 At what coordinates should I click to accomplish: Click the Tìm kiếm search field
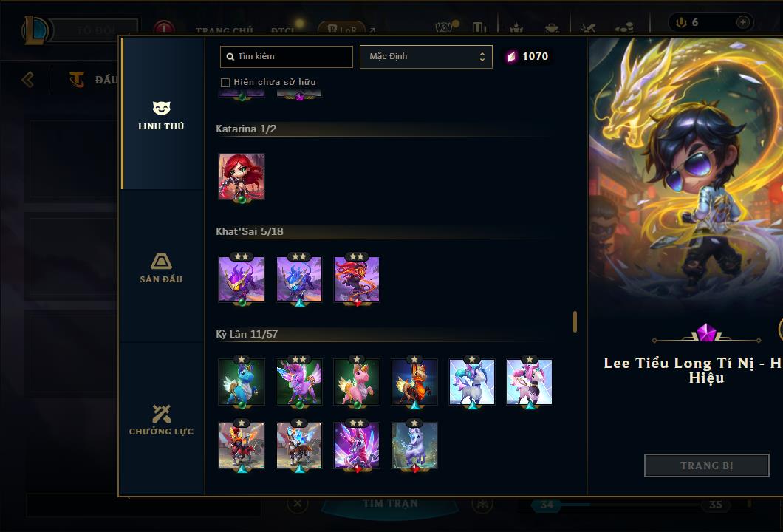(286, 56)
